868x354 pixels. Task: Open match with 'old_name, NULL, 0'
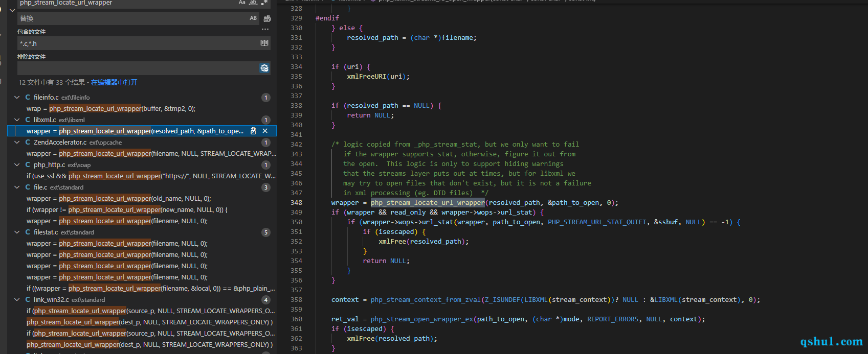click(119, 198)
